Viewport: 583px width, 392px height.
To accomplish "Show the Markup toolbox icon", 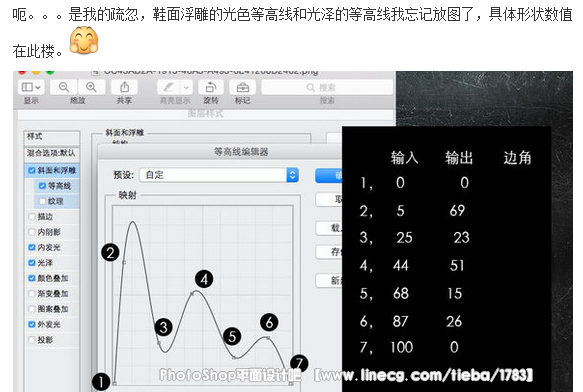I will (243, 87).
